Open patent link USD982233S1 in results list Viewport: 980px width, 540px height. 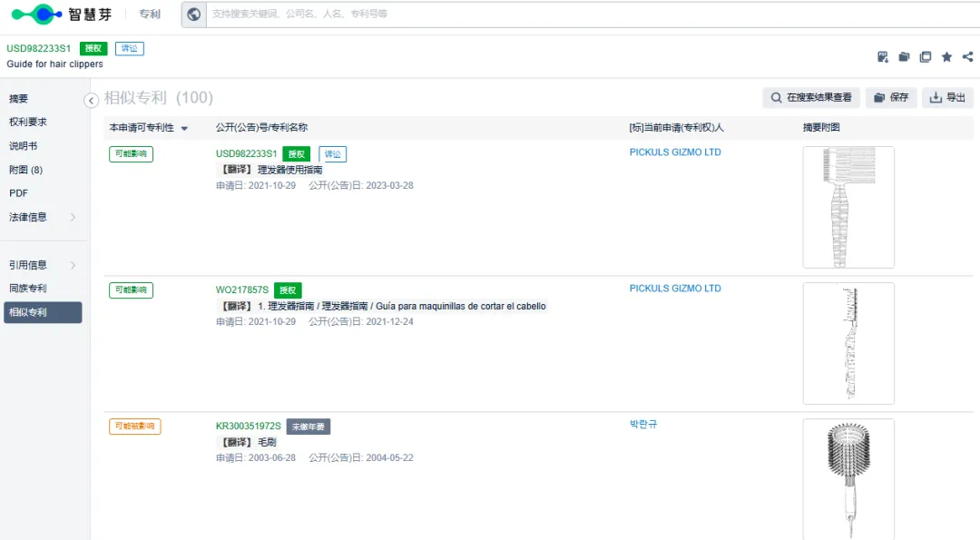246,153
